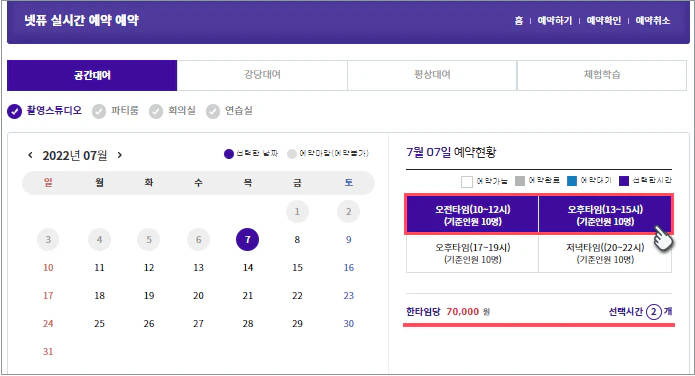Screen dimensions: 695x376
Task: Select July 8 on the calendar
Action: click(x=297, y=239)
